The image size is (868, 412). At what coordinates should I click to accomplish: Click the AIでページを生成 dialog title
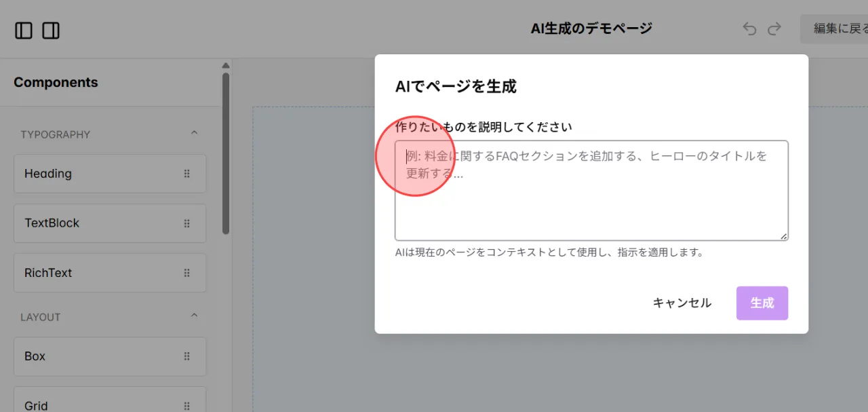tap(456, 86)
